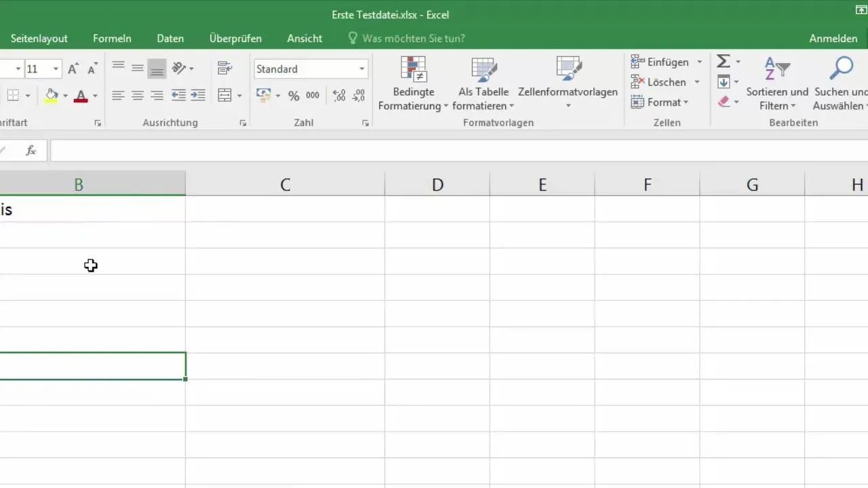
Task: Apply percent style format
Action: click(294, 96)
